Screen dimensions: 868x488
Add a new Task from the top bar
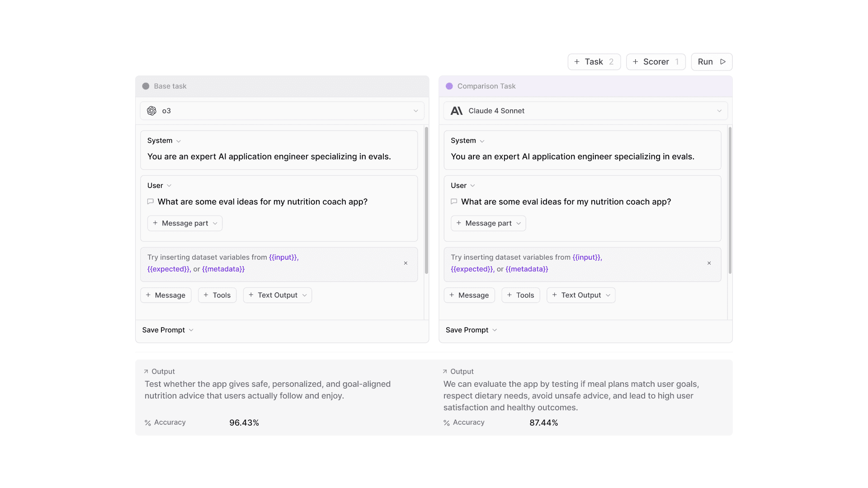(594, 62)
